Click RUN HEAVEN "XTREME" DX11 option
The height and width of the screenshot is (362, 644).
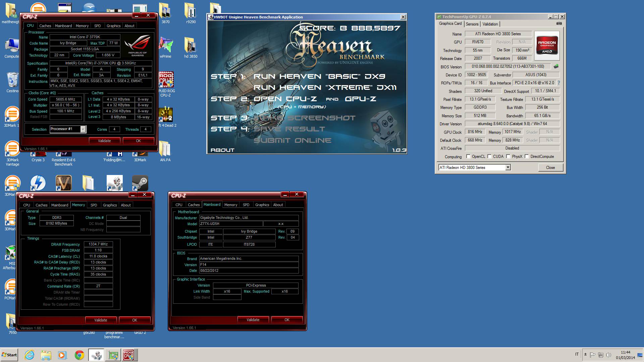[x=325, y=87]
